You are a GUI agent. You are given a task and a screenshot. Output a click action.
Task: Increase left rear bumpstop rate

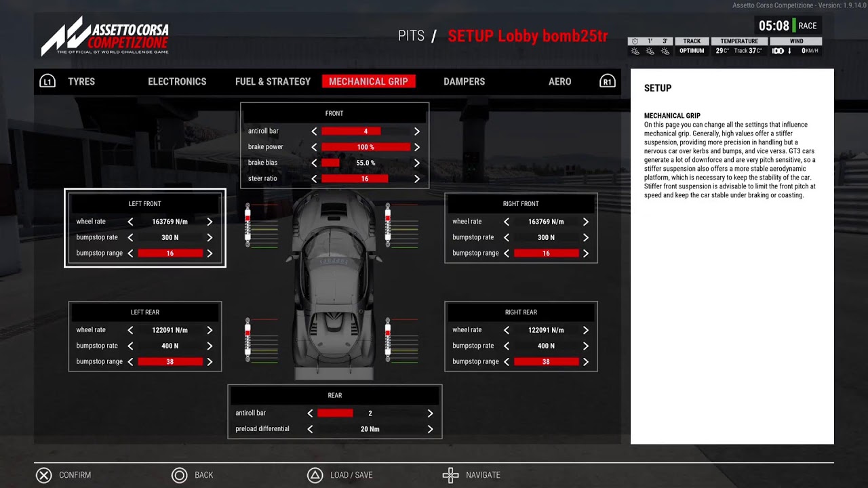[210, 346]
